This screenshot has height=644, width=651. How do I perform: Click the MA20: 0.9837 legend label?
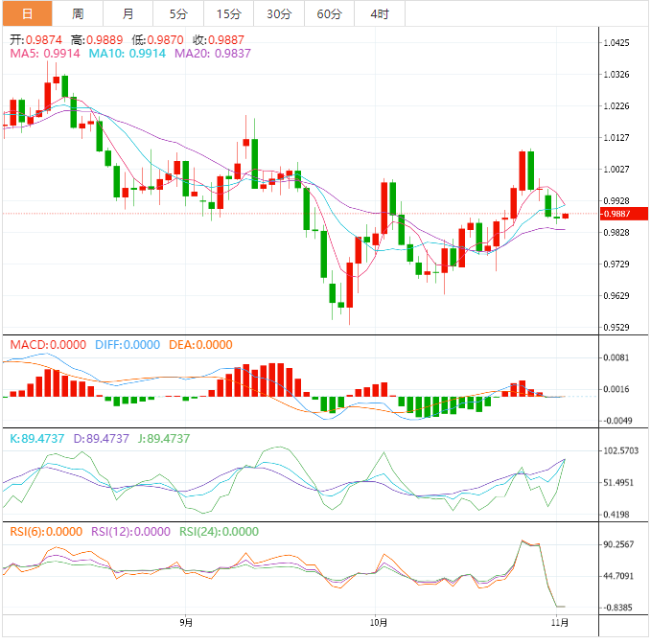click(x=213, y=54)
